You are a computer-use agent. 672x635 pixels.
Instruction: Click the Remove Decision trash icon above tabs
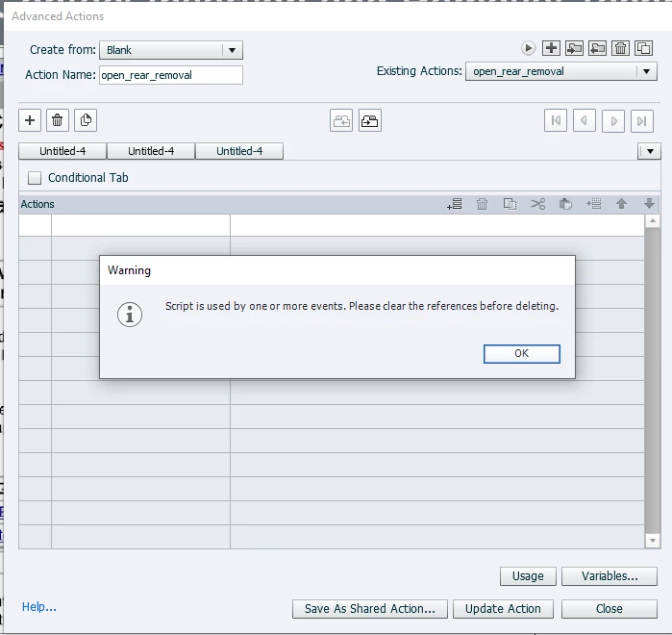pyautogui.click(x=57, y=120)
